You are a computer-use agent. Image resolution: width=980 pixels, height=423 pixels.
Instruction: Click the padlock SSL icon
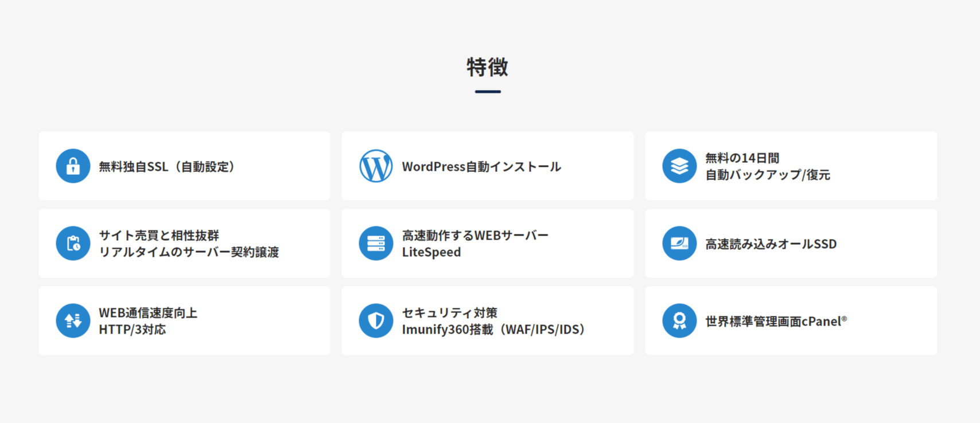click(x=73, y=166)
